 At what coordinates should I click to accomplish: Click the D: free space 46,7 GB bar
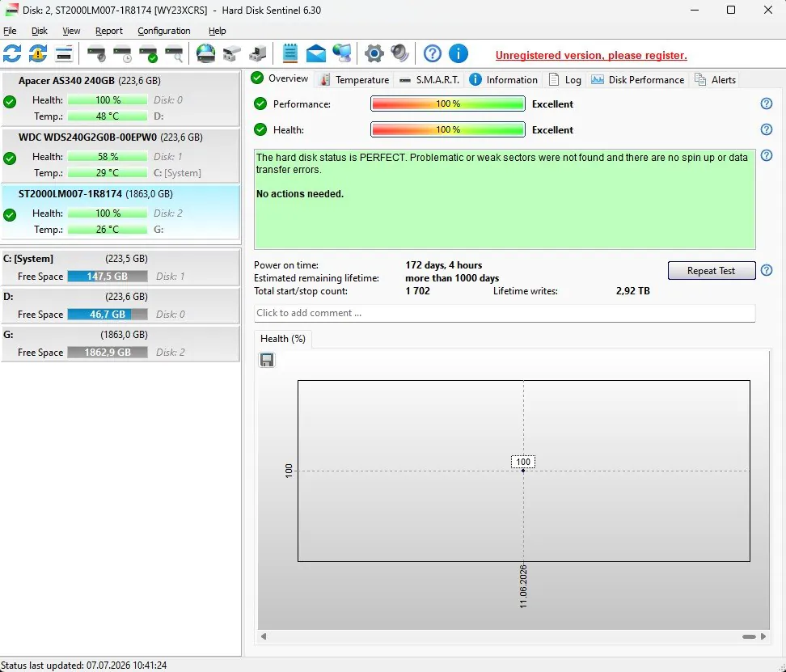(108, 315)
